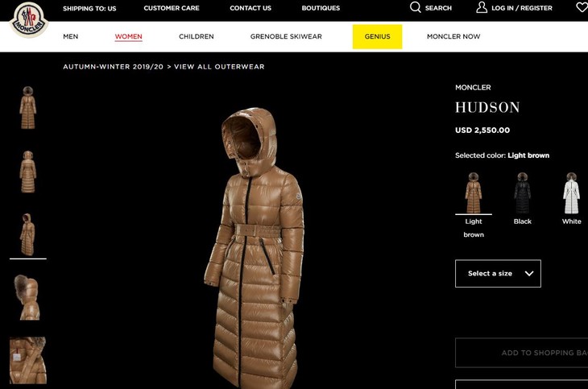The image size is (588, 389).
Task: Follow View All Outerwear breadcrumb link
Action: [219, 67]
